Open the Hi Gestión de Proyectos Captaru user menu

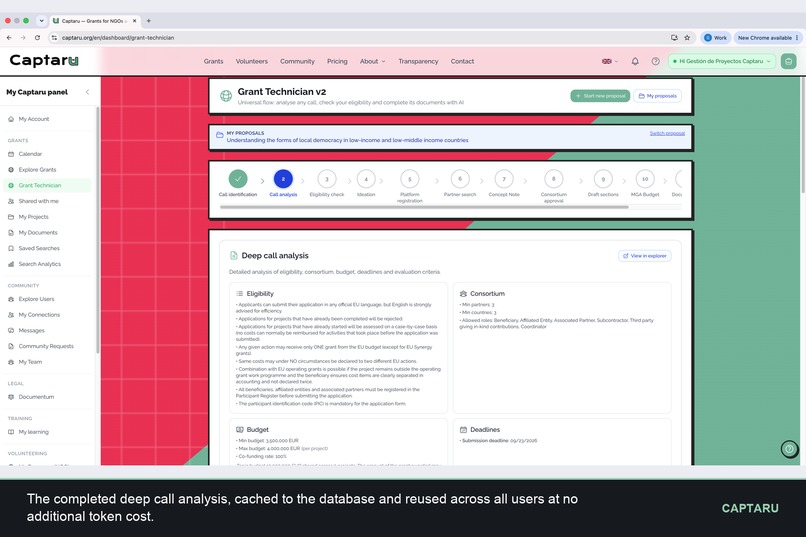coord(721,61)
